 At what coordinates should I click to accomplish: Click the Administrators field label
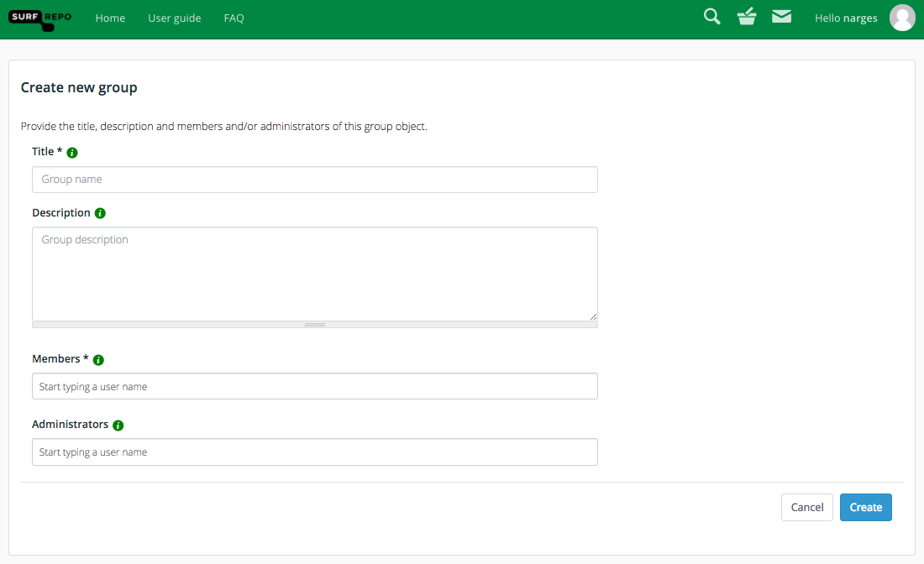pos(70,424)
